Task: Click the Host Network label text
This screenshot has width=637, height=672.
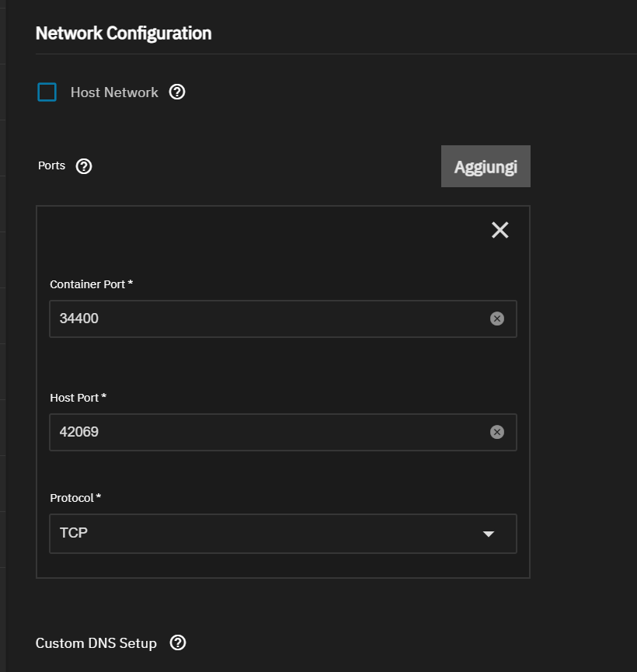Action: (114, 92)
